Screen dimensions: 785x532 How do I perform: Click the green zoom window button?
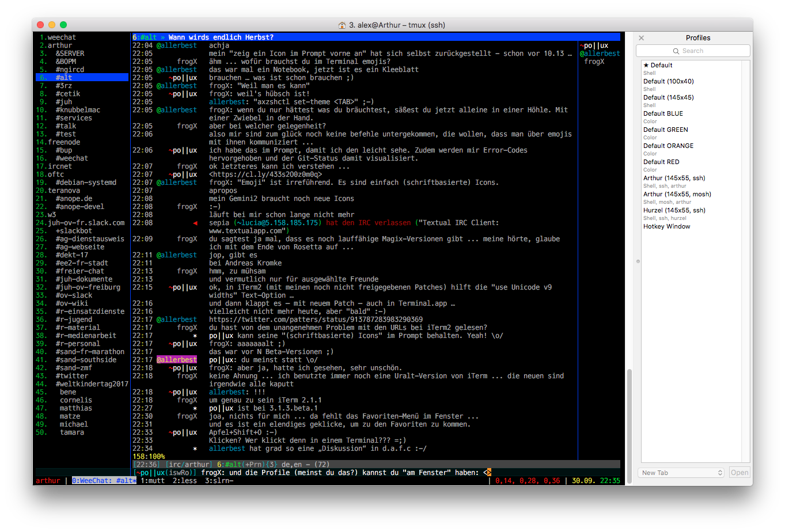click(63, 25)
